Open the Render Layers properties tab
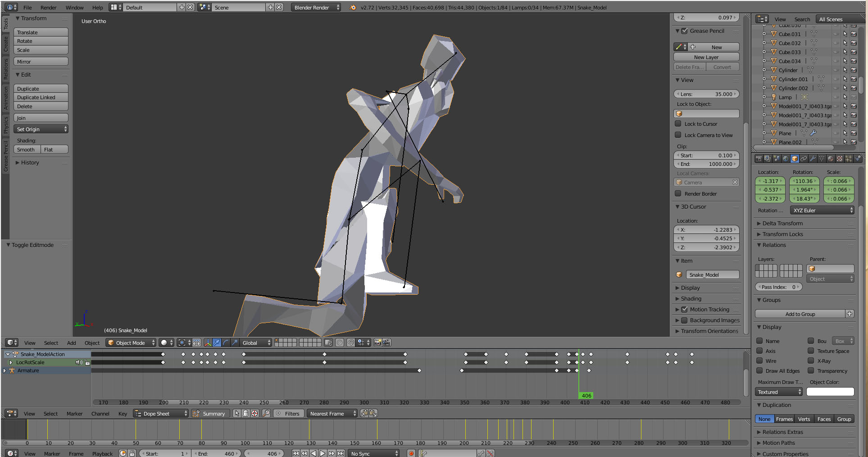This screenshot has width=868, height=457. pyautogui.click(x=768, y=159)
